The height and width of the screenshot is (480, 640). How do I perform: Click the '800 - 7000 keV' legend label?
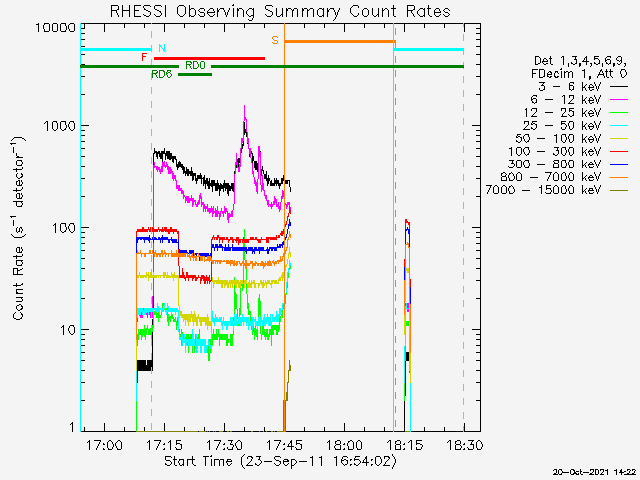(x=551, y=177)
